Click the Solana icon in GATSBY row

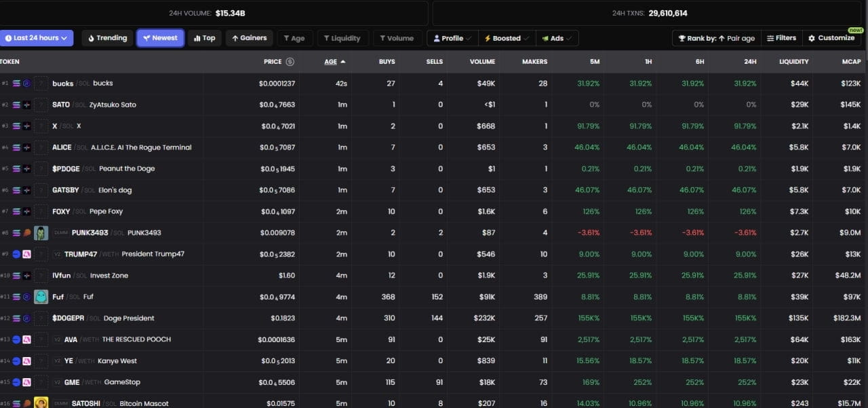17,190
